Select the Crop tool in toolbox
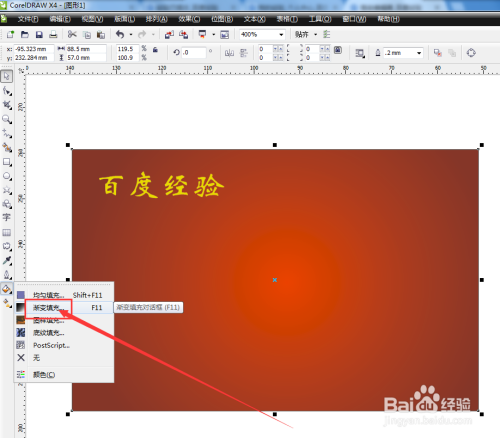500x438 pixels. tap(7, 105)
